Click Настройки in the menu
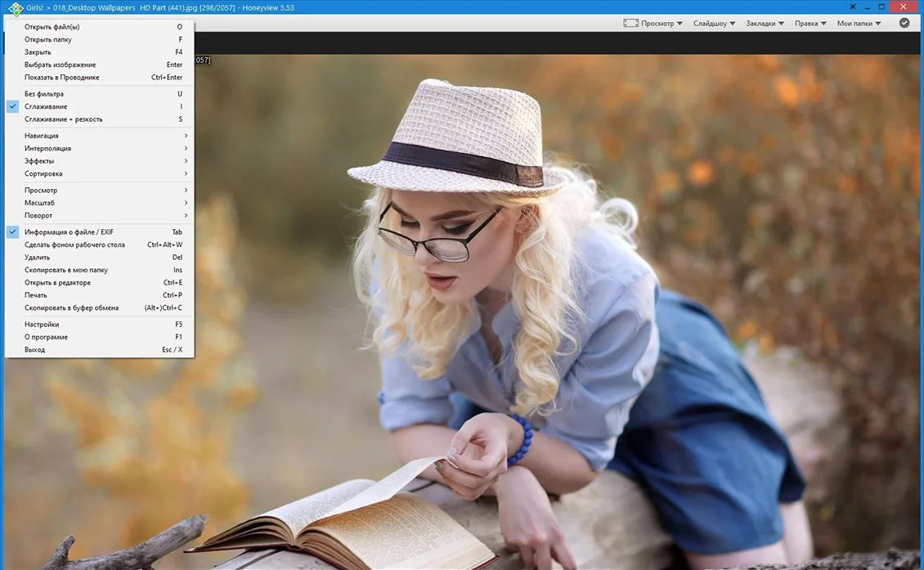This screenshot has height=570, width=924. point(42,325)
